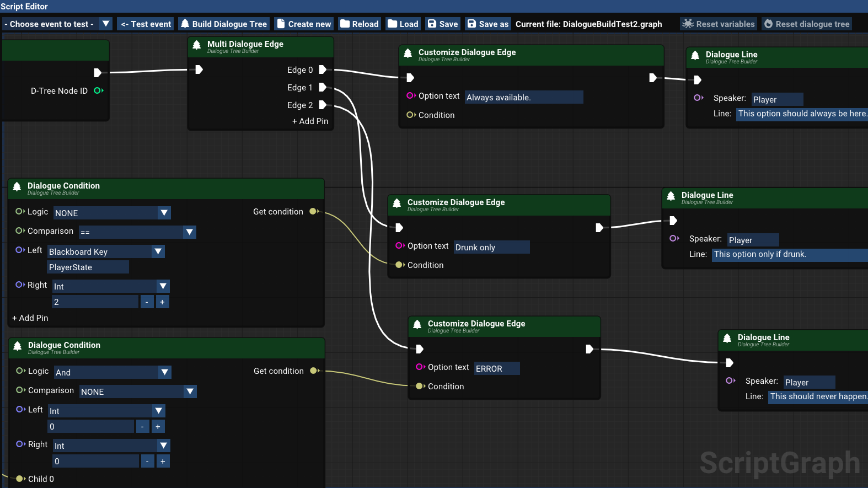Open Comparison dropdown showing ==
The width and height of the screenshot is (868, 488).
click(x=190, y=232)
